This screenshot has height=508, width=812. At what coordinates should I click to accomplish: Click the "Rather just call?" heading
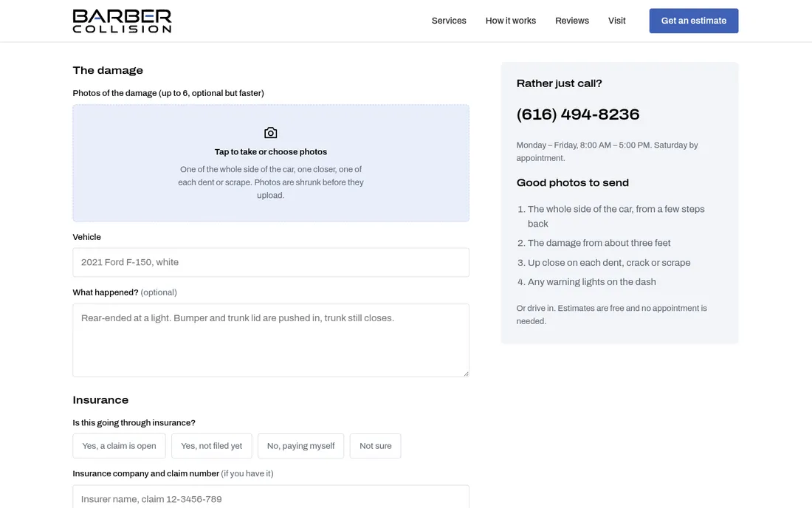click(x=559, y=83)
